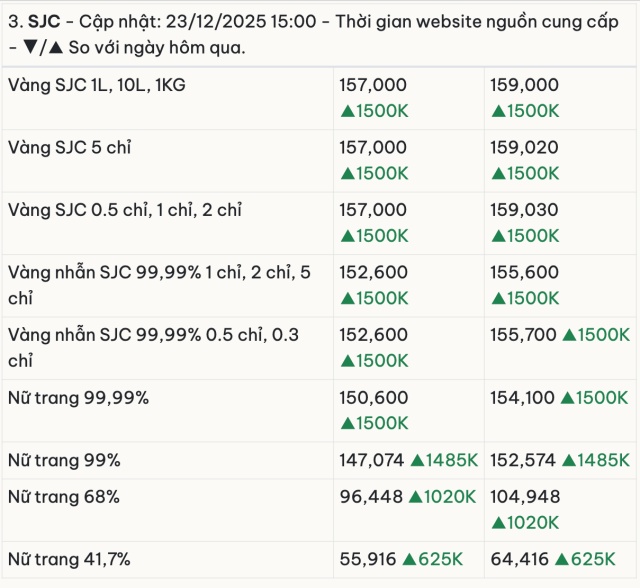
Task: Select the "Nữ trang 99,99%" row label
Action: coord(78,398)
